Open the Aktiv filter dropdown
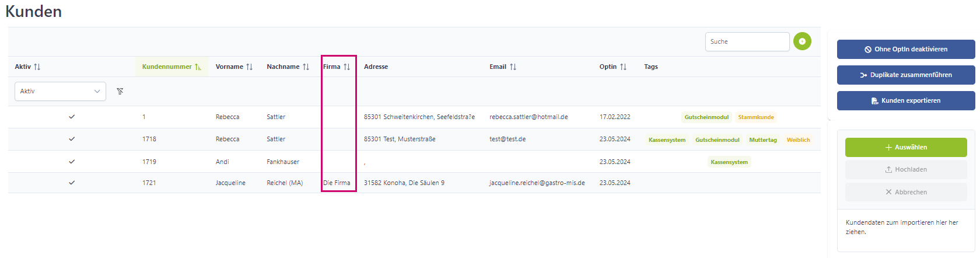 [60, 91]
